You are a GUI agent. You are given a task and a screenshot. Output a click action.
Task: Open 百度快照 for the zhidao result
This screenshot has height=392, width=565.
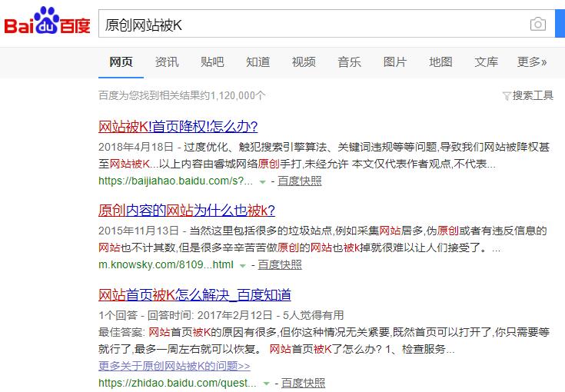(303, 383)
